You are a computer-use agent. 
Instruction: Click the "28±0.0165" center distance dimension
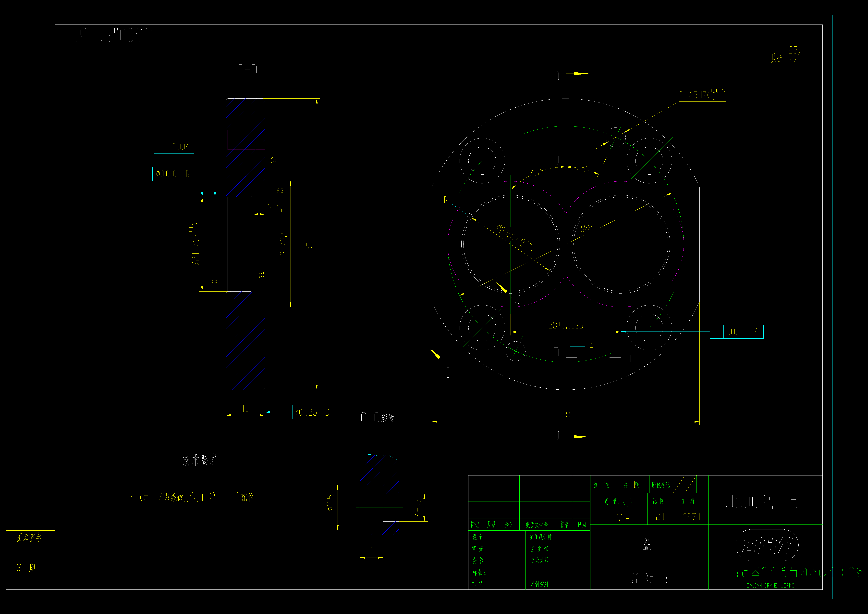[x=566, y=325]
